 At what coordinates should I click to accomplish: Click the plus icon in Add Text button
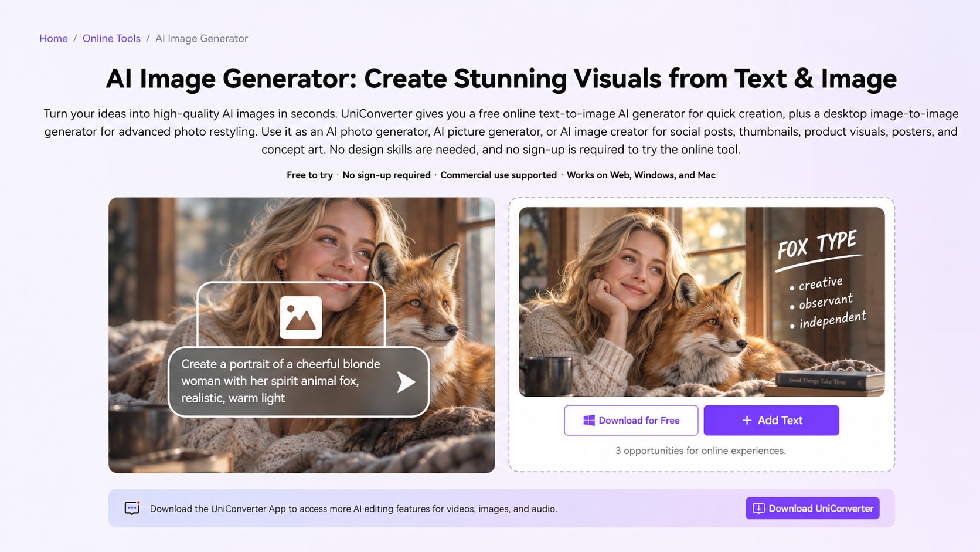747,420
